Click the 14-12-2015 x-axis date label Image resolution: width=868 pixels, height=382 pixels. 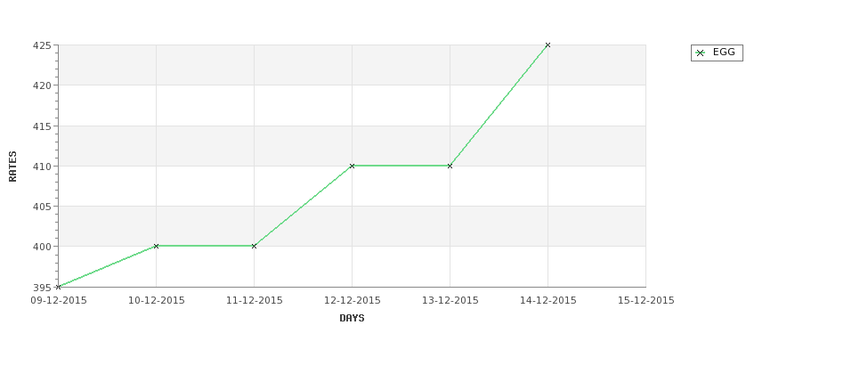coord(548,301)
